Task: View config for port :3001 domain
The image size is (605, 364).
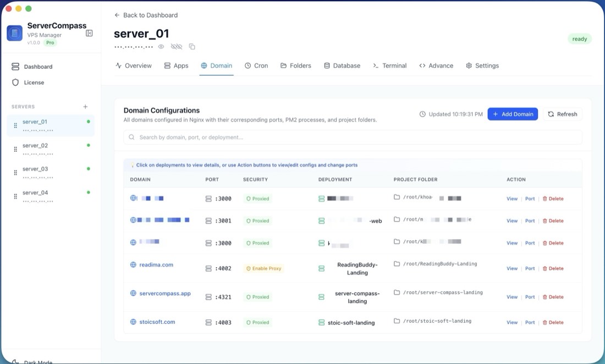Action: (512, 221)
